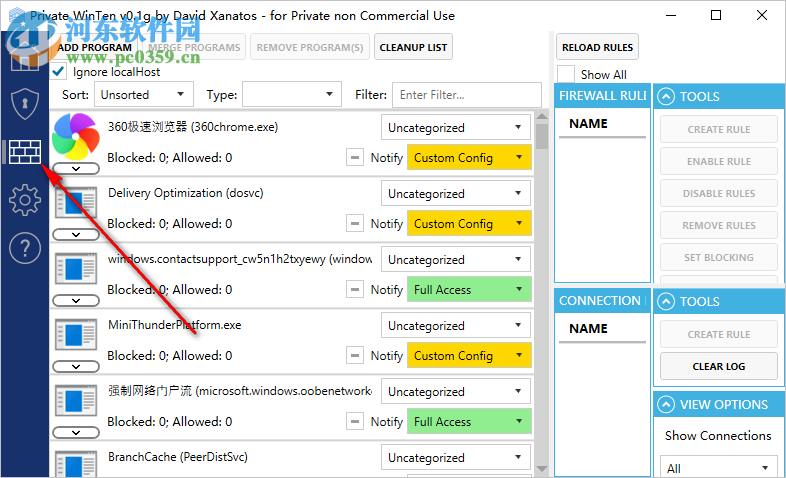Open 360chrome.exe Uncategorized category dropdown
The image size is (786, 478).
[x=456, y=127]
